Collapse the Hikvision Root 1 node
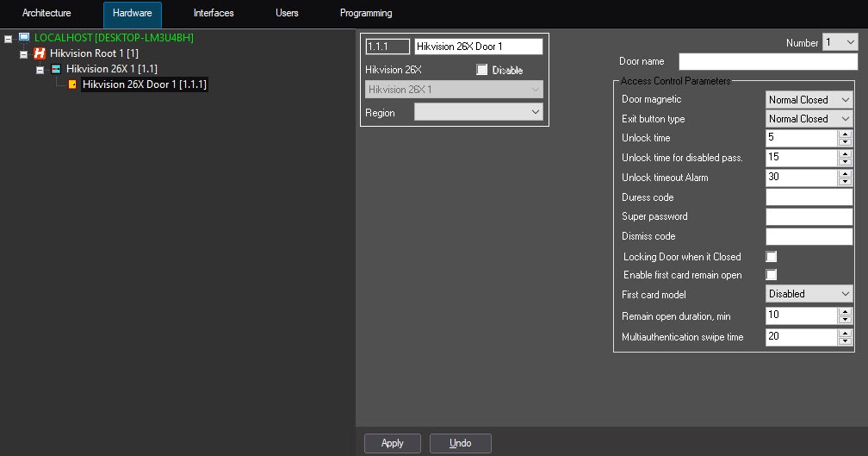The height and width of the screenshot is (456, 868). 24,54
